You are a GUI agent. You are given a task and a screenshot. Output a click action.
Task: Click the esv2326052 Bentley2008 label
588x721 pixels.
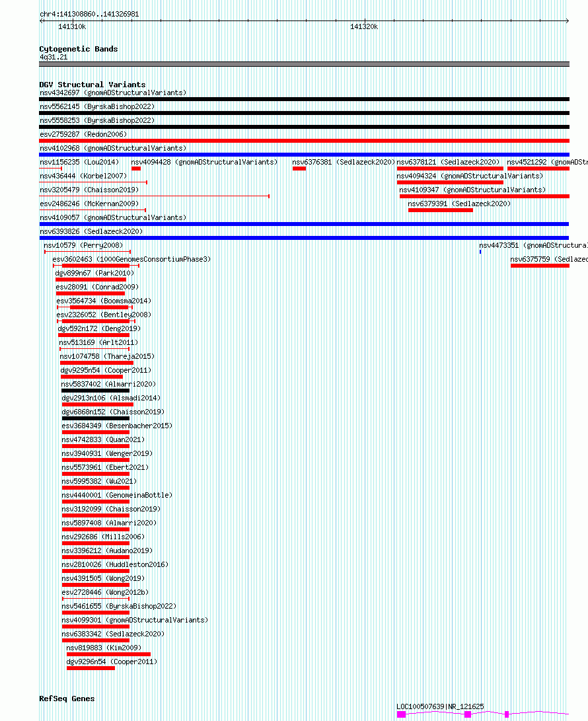[x=104, y=315]
